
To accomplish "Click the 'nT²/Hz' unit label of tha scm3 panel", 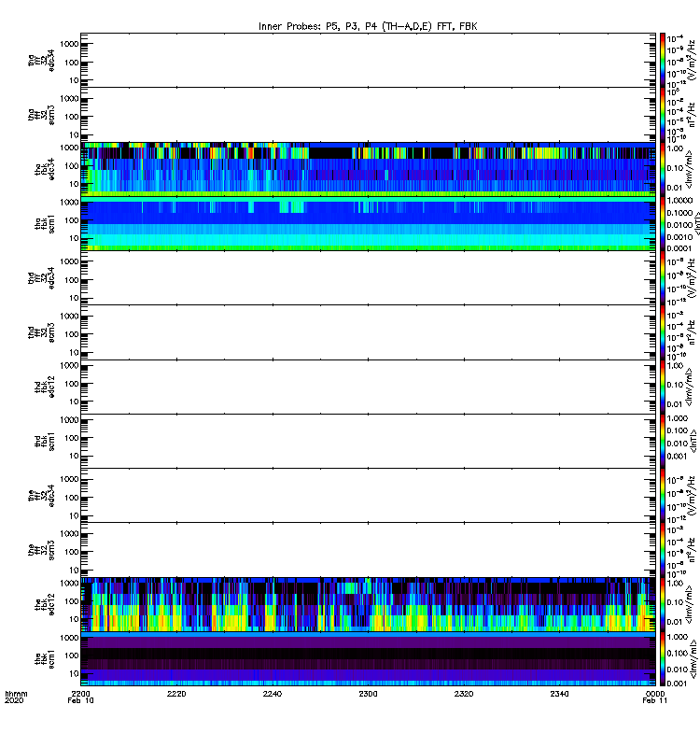I will click(692, 115).
